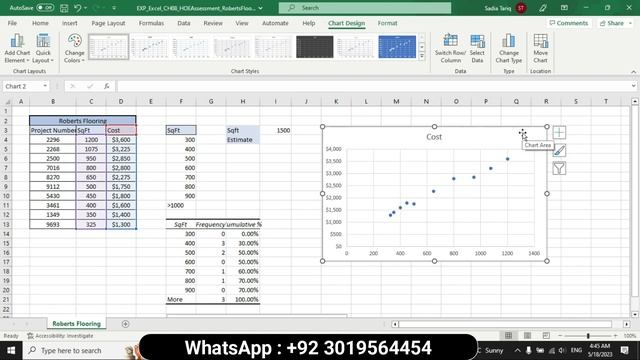
Task: Select the dark chart style thumbnail
Action: pos(314,47)
